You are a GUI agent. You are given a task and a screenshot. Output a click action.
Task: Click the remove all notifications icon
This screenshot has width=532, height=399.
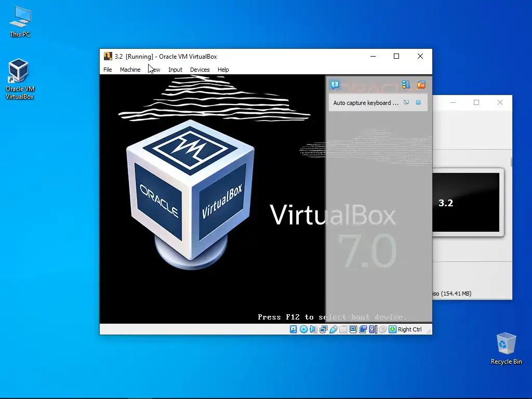421,85
